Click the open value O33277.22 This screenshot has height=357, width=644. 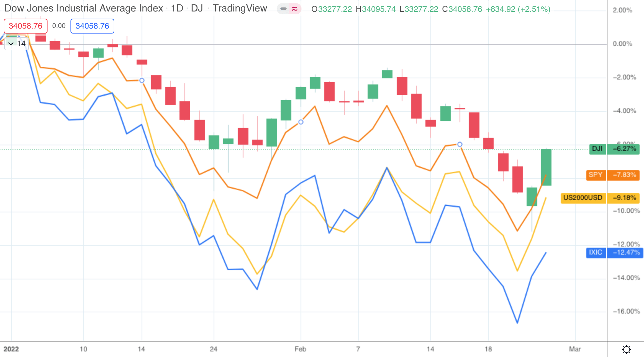click(x=332, y=9)
